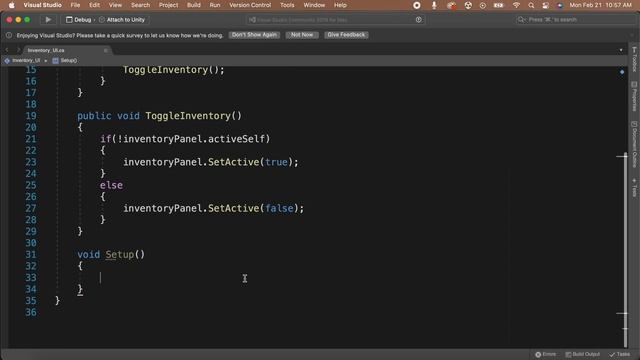Click the 'true' keyword on line 23
The width and height of the screenshot is (640, 360).
click(276, 162)
